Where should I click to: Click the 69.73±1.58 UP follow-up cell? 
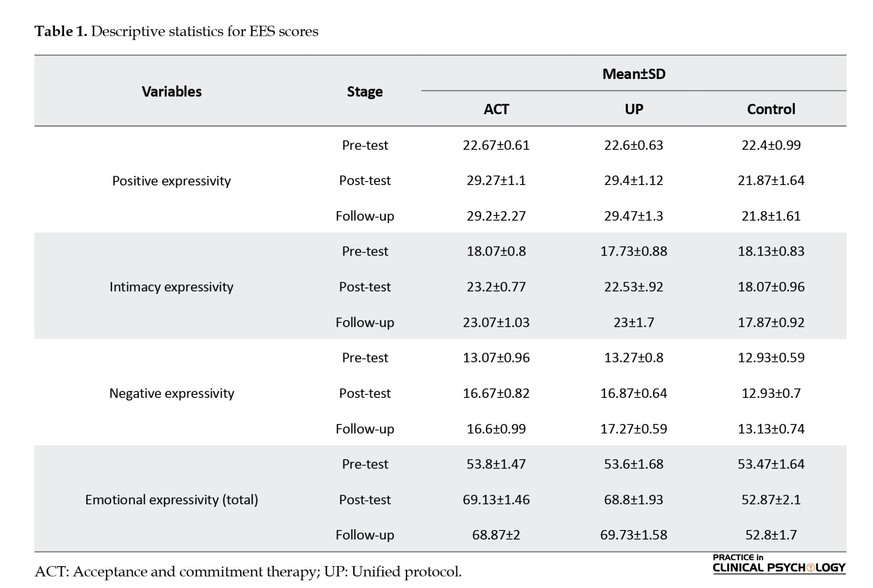(x=633, y=535)
